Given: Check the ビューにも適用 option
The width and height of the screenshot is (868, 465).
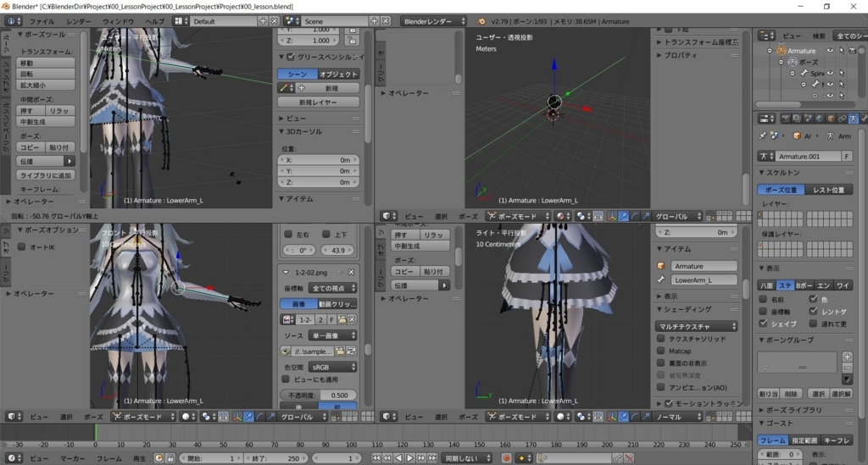Looking at the screenshot, I should coord(287,379).
